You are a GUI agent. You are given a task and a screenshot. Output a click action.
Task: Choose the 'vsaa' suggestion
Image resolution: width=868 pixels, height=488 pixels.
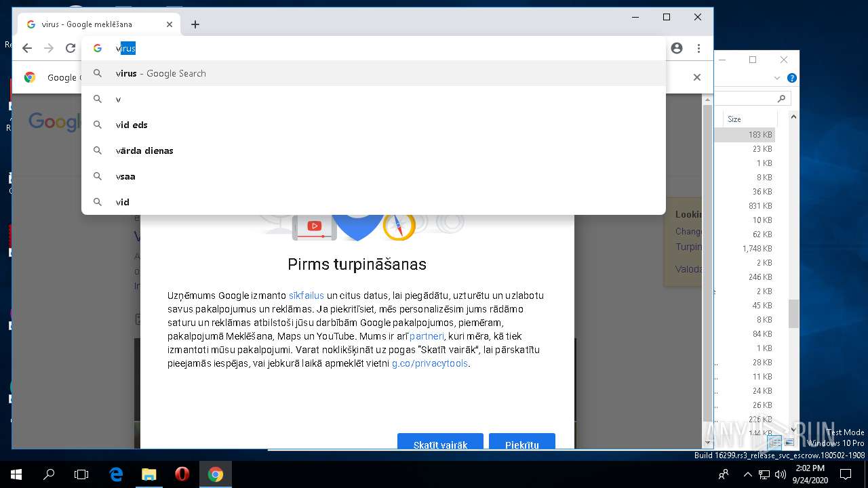(374, 176)
